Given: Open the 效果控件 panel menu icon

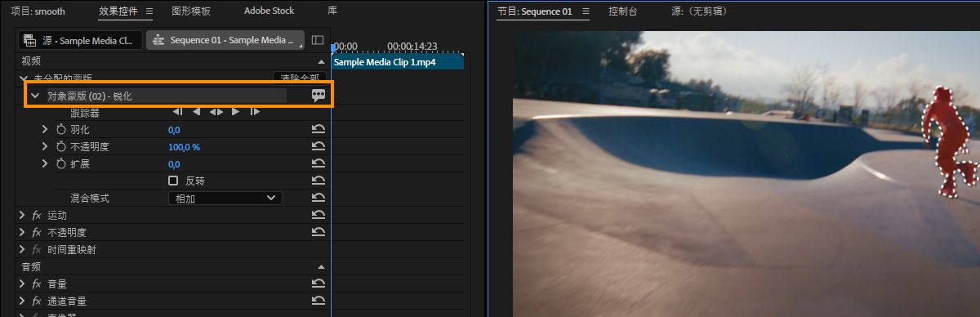Looking at the screenshot, I should pos(149,11).
